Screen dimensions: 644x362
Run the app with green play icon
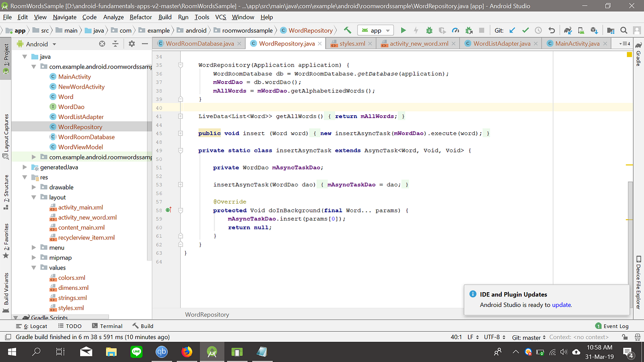tap(403, 30)
